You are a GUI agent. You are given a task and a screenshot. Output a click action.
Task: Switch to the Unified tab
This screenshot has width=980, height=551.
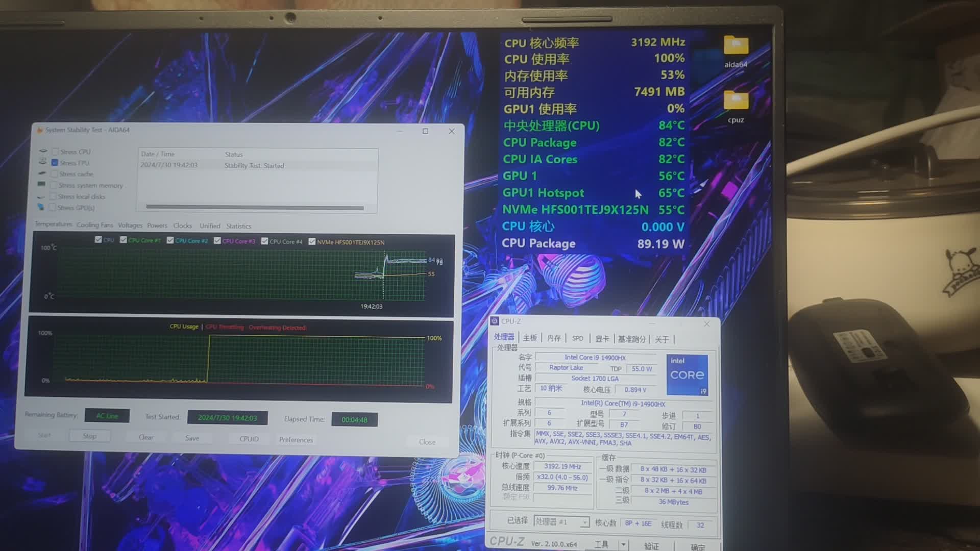[x=210, y=226]
